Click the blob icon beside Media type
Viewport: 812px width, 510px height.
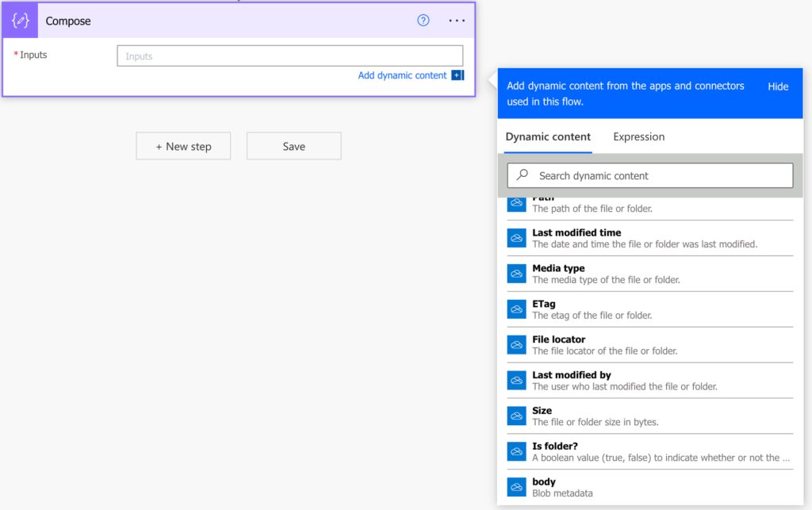(x=516, y=274)
